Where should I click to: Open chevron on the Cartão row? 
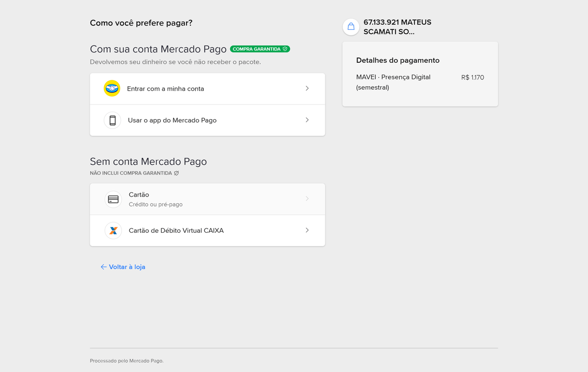coord(307,199)
